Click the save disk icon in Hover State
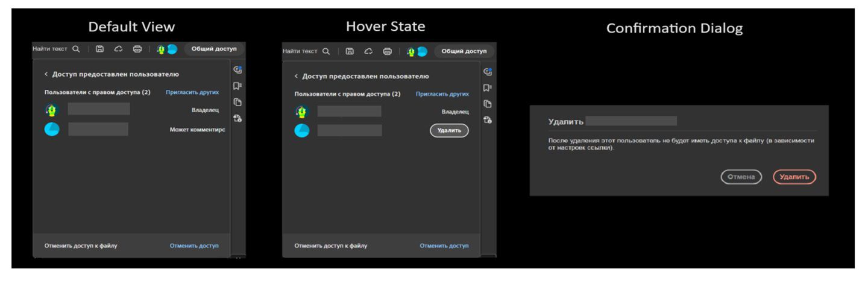868x281 pixels. [350, 51]
